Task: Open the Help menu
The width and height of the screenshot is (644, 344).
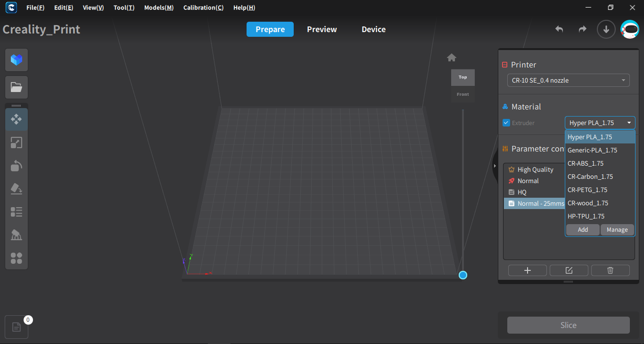Action: coord(244,8)
